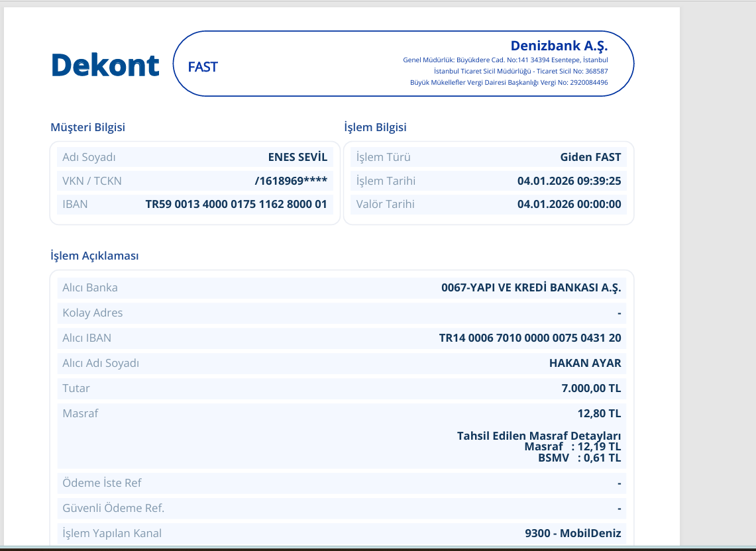Click the Alıcı Banka label
Image resolution: width=756 pixels, height=551 pixels.
click(89, 288)
